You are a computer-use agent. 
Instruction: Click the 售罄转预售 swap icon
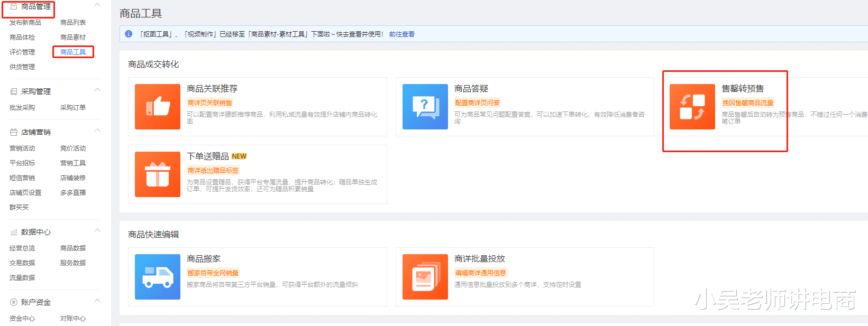click(692, 107)
